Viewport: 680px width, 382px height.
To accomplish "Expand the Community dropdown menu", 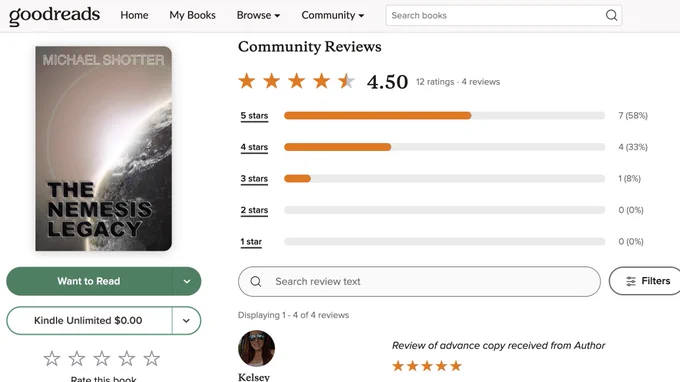I will pos(332,15).
